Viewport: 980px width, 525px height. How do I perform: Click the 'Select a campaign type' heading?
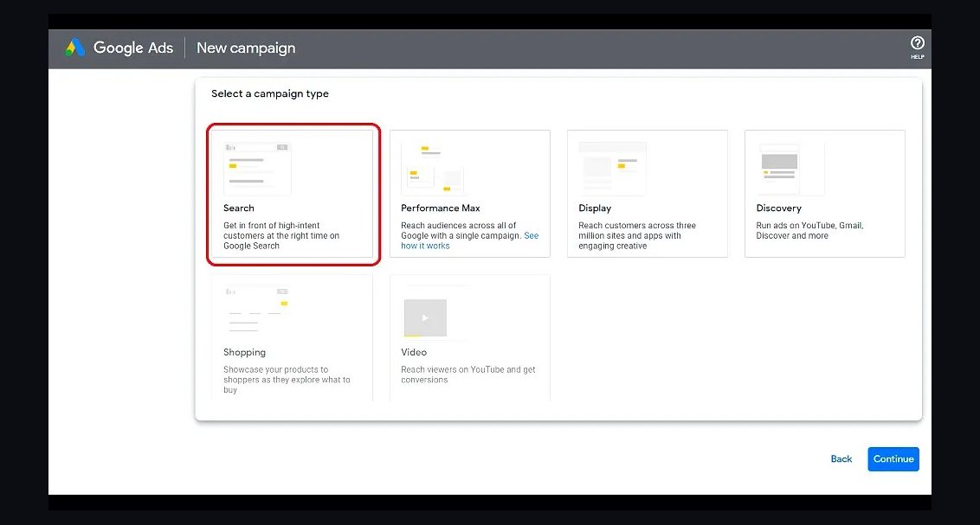270,93
